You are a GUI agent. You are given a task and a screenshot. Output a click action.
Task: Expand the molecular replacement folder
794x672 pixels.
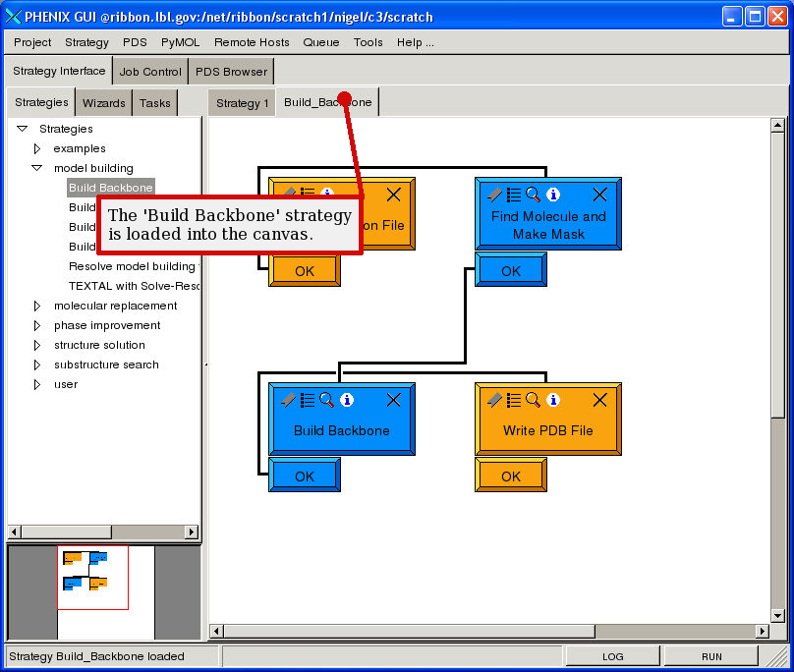coord(37,306)
